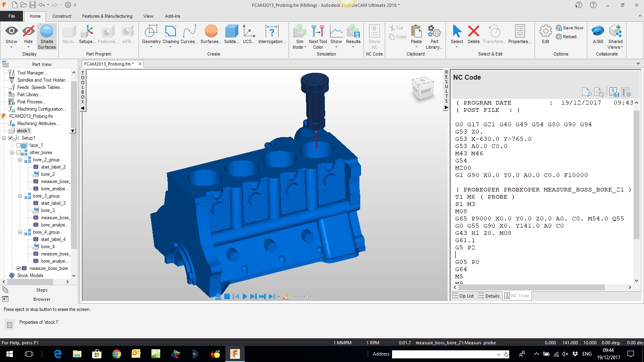
Task: Switch to the Add-Ins ribbon tab
Action: [x=172, y=16]
